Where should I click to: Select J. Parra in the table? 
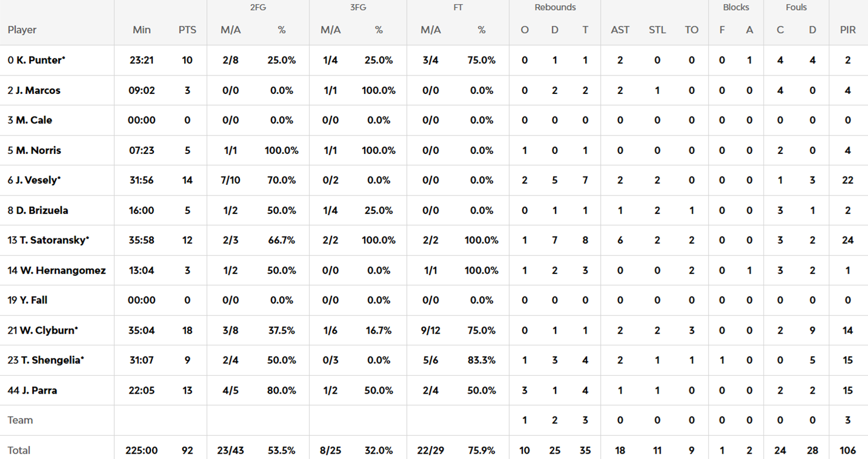39,391
